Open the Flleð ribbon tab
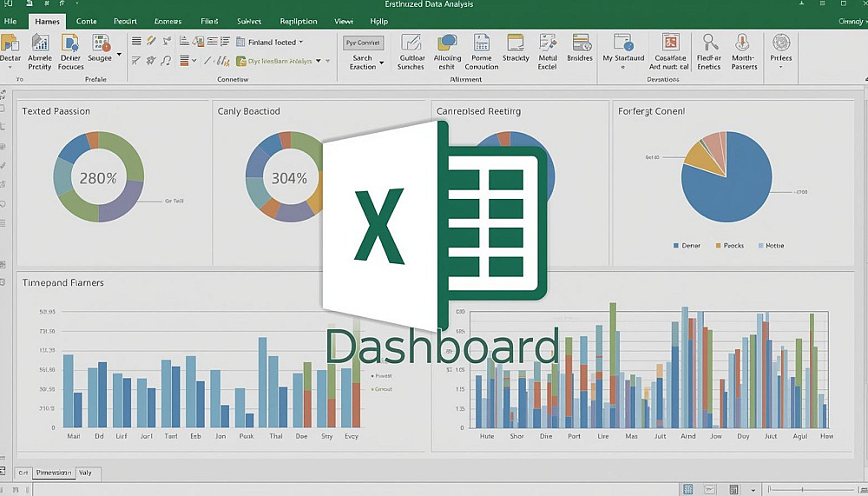868x496 pixels. (209, 21)
